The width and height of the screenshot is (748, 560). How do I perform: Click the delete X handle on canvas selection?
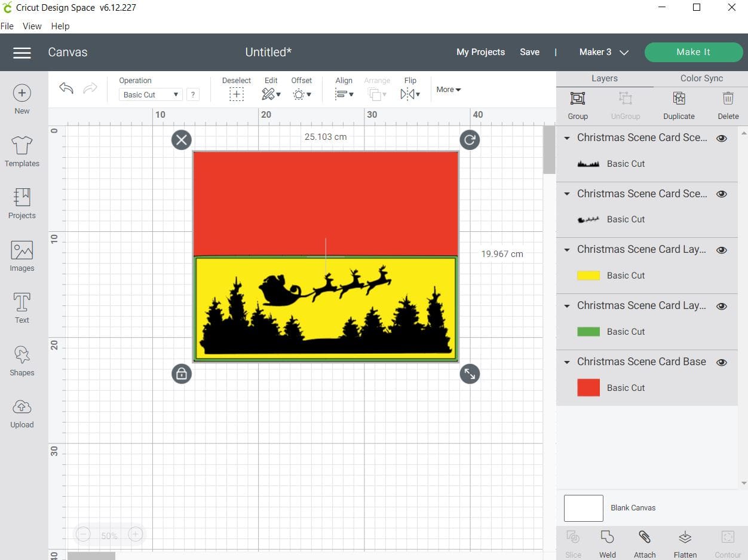pyautogui.click(x=182, y=140)
